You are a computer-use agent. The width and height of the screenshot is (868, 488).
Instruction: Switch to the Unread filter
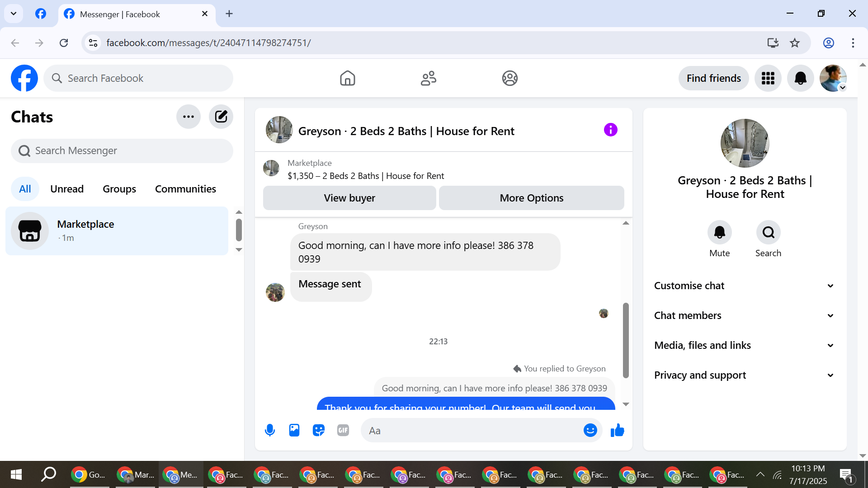point(67,189)
